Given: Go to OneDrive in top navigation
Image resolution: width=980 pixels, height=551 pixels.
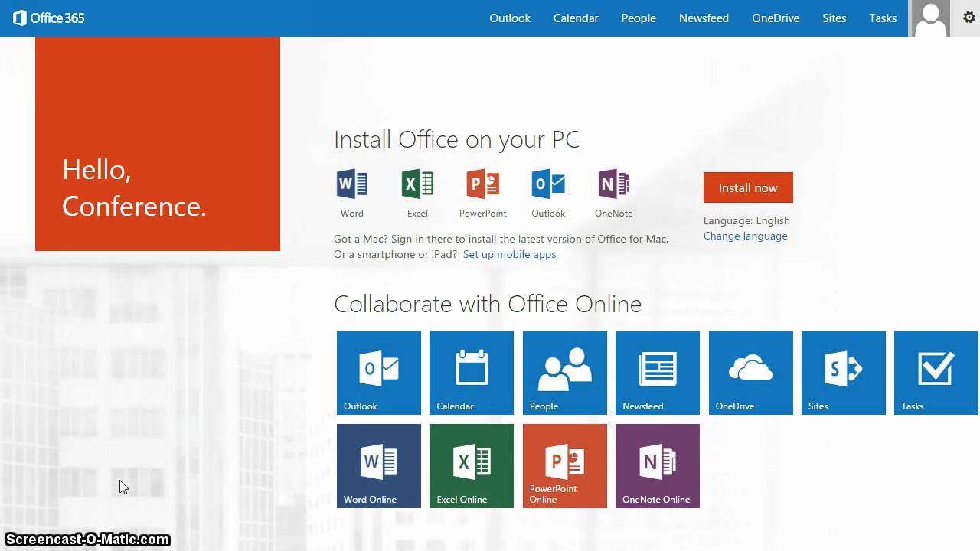Looking at the screenshot, I should pos(776,18).
